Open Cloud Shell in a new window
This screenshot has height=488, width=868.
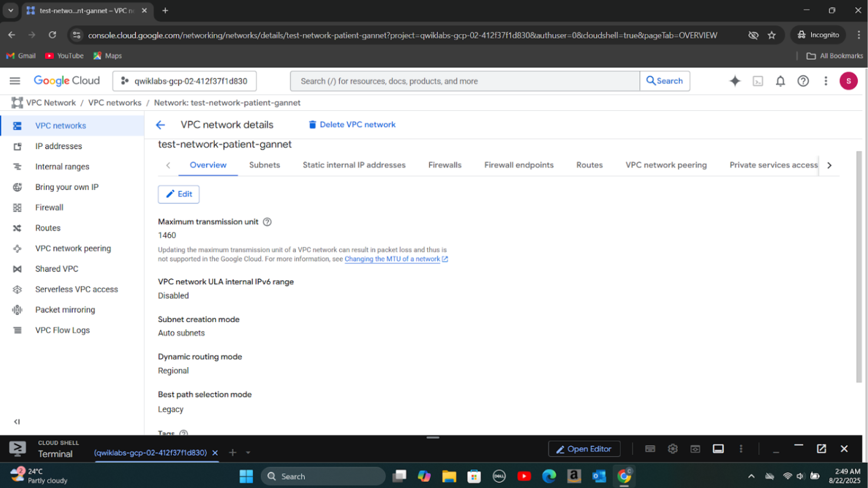coord(821,449)
